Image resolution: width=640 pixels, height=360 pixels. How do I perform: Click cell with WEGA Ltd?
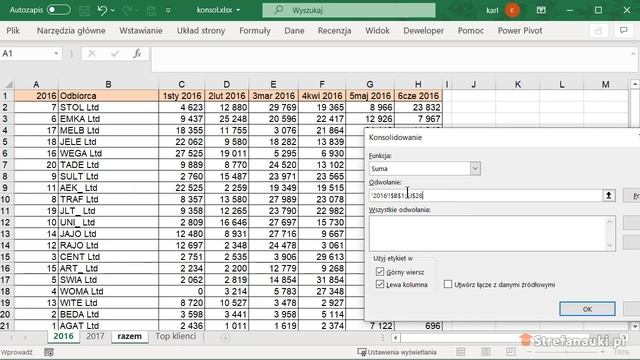pos(108,153)
